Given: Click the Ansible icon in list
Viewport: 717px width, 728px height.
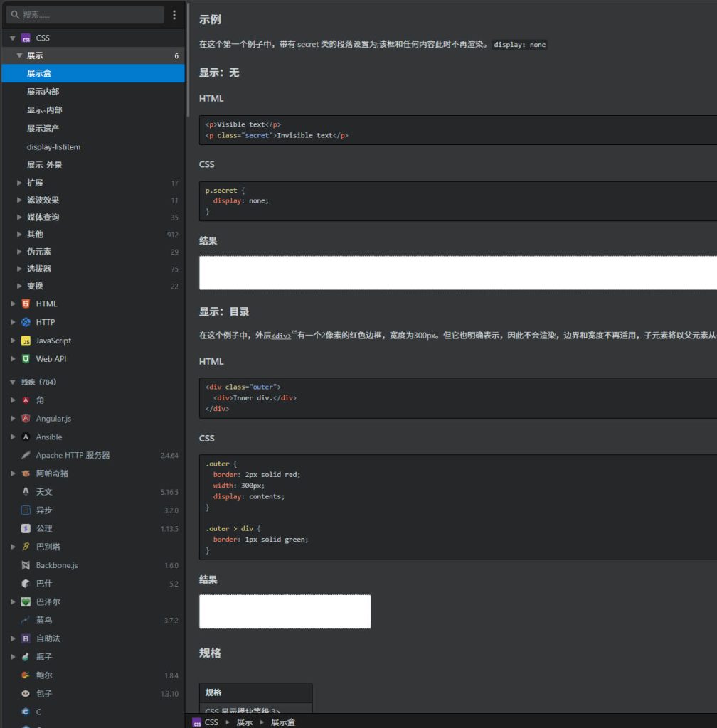Looking at the screenshot, I should [x=26, y=437].
